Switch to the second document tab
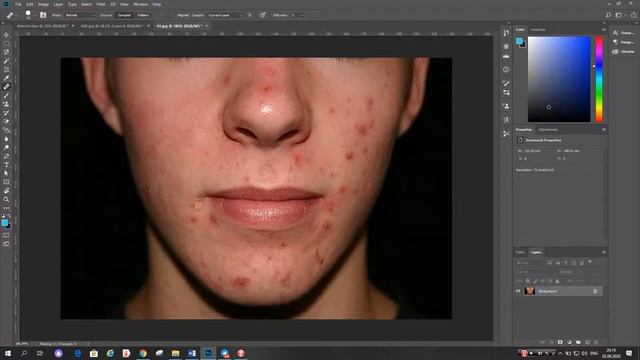This screenshot has height=360, width=640. tap(112, 26)
